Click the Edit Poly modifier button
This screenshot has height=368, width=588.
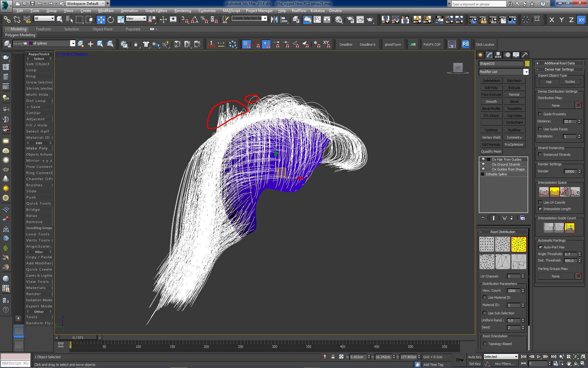491,88
